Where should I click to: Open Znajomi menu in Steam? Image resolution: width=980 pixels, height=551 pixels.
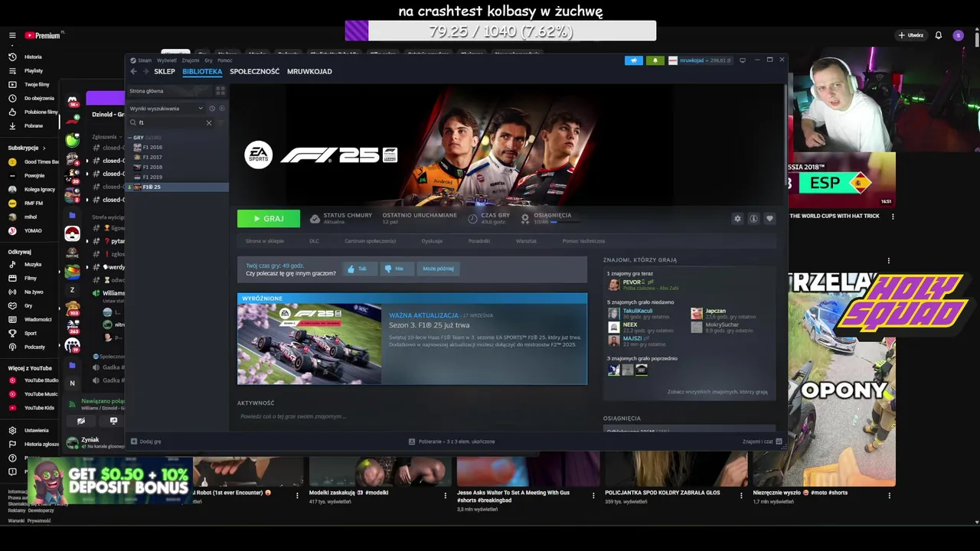click(191, 60)
